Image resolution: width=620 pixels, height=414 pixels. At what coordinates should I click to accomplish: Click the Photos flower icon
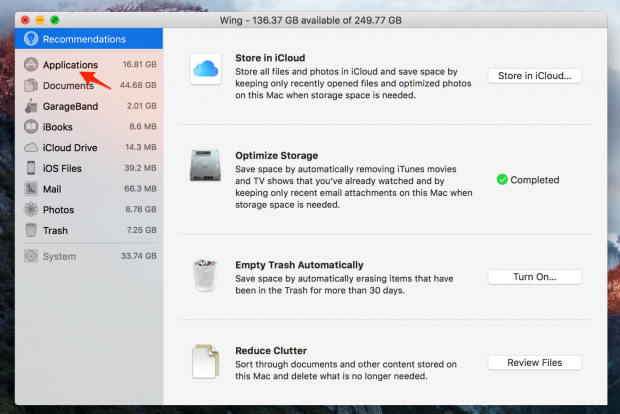tap(31, 210)
